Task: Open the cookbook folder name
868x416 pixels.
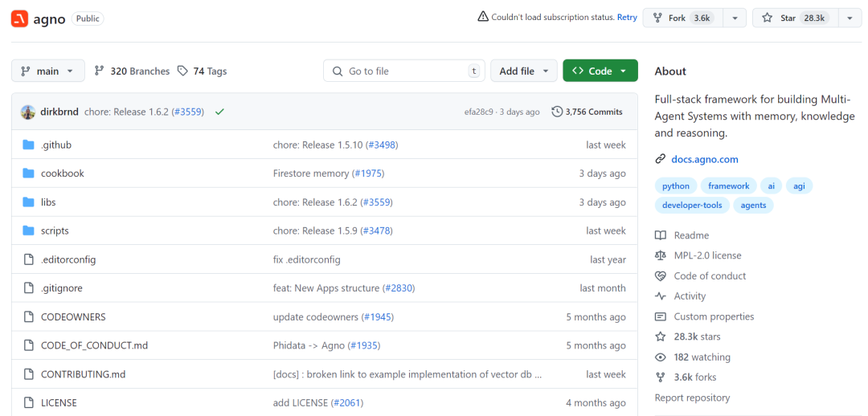Action: tap(63, 173)
